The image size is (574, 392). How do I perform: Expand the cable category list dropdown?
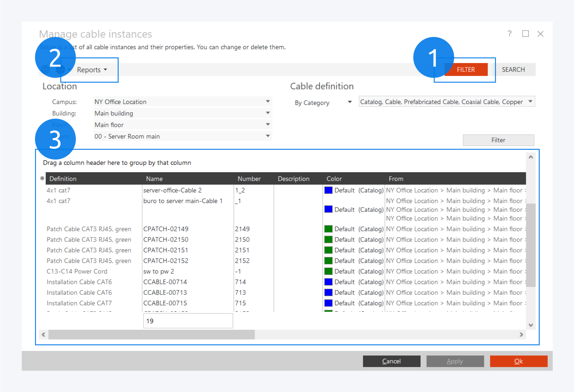point(530,101)
